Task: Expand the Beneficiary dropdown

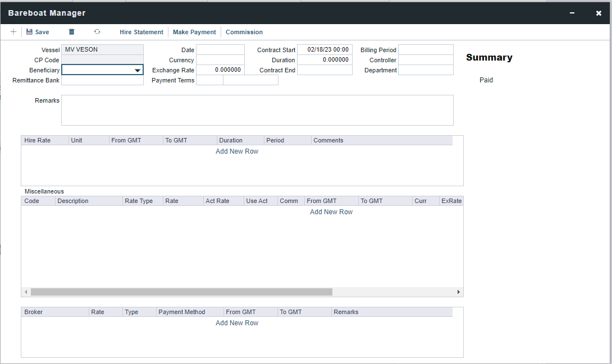Action: (x=138, y=70)
